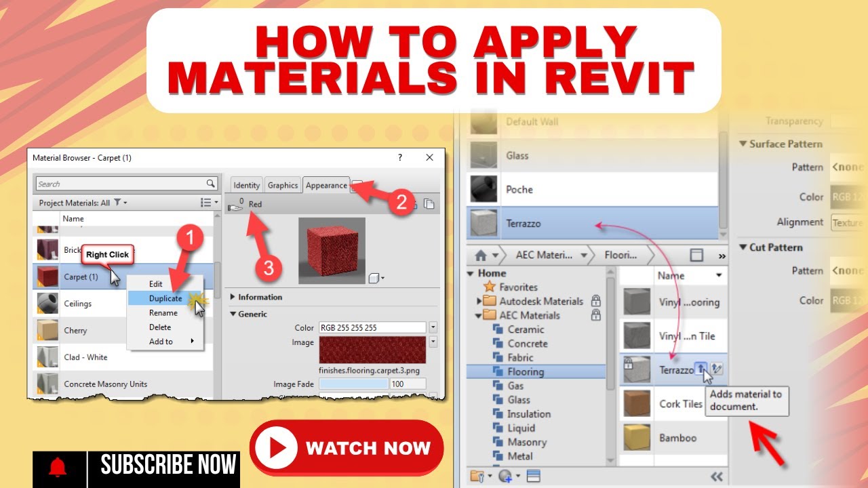Click the red cube material preview
868x488 pixels.
pyautogui.click(x=332, y=251)
